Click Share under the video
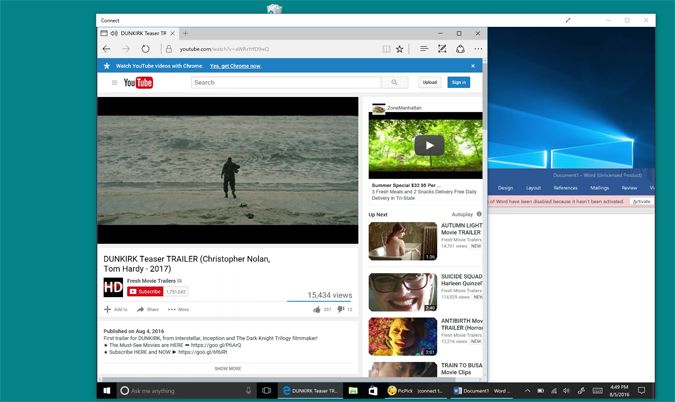 pyautogui.click(x=148, y=309)
